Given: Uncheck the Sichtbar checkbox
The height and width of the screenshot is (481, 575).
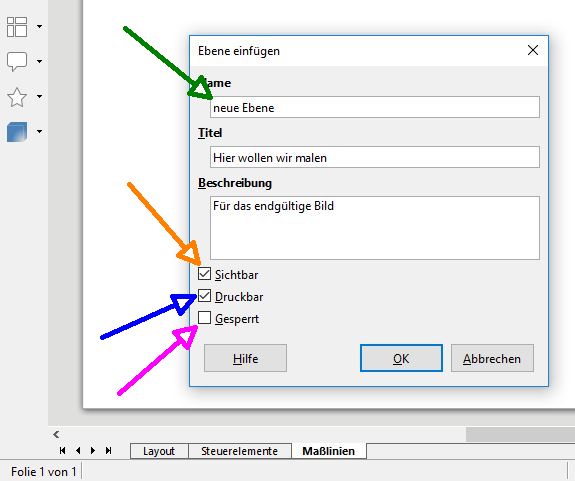Looking at the screenshot, I should pos(204,274).
